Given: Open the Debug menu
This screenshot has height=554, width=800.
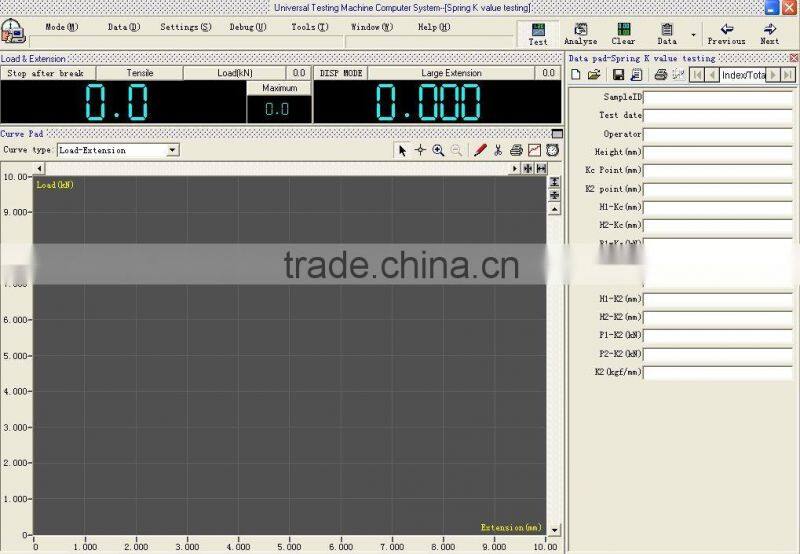Looking at the screenshot, I should coord(247,27).
